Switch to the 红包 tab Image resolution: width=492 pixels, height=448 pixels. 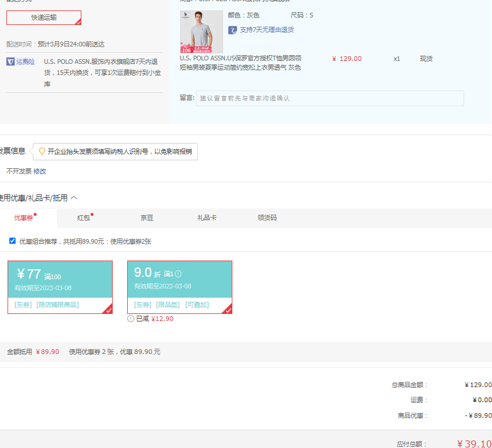(x=84, y=218)
